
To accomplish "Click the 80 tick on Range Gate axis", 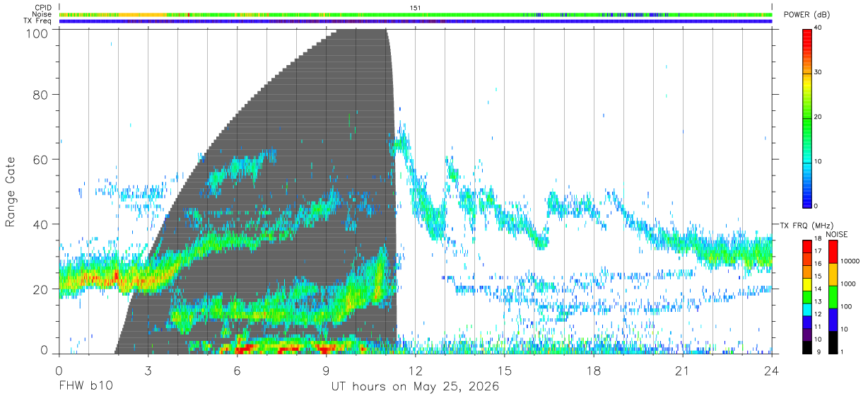I will 40,94.
